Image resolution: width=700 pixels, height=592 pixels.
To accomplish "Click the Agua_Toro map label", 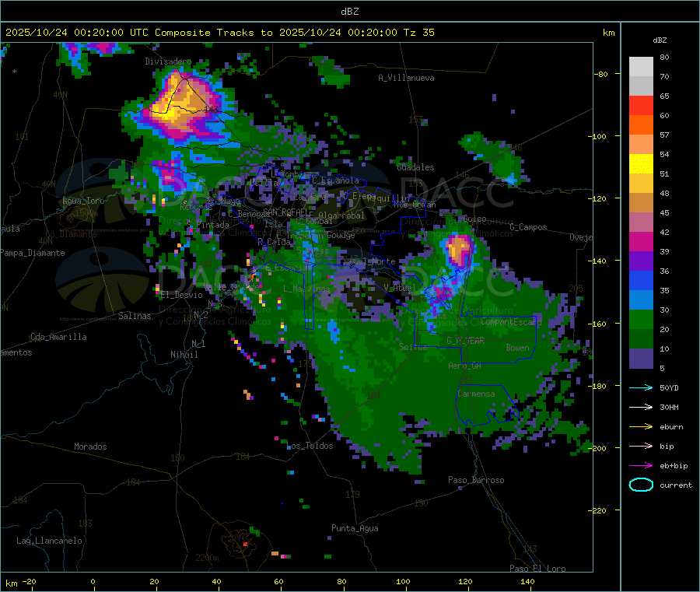I will [x=83, y=201].
